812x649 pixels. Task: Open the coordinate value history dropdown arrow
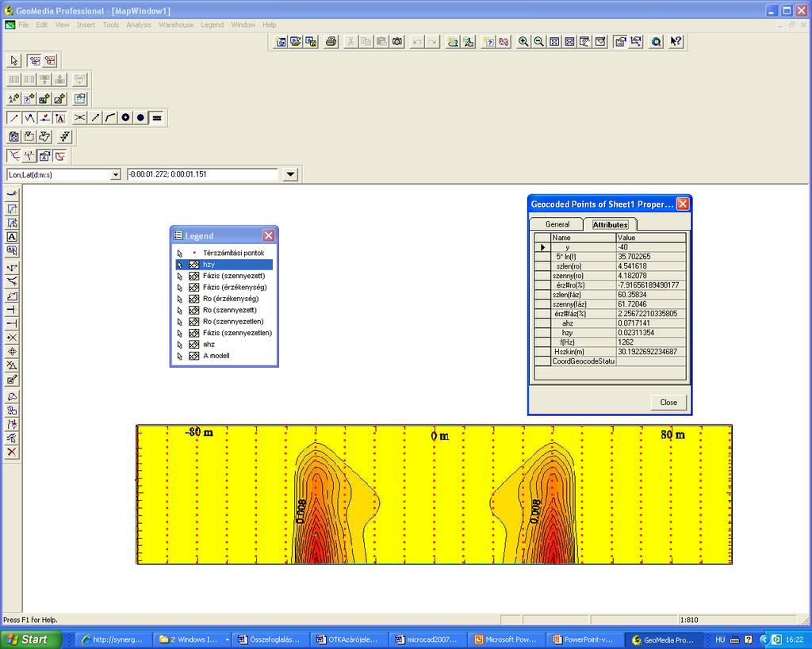pyautogui.click(x=290, y=174)
